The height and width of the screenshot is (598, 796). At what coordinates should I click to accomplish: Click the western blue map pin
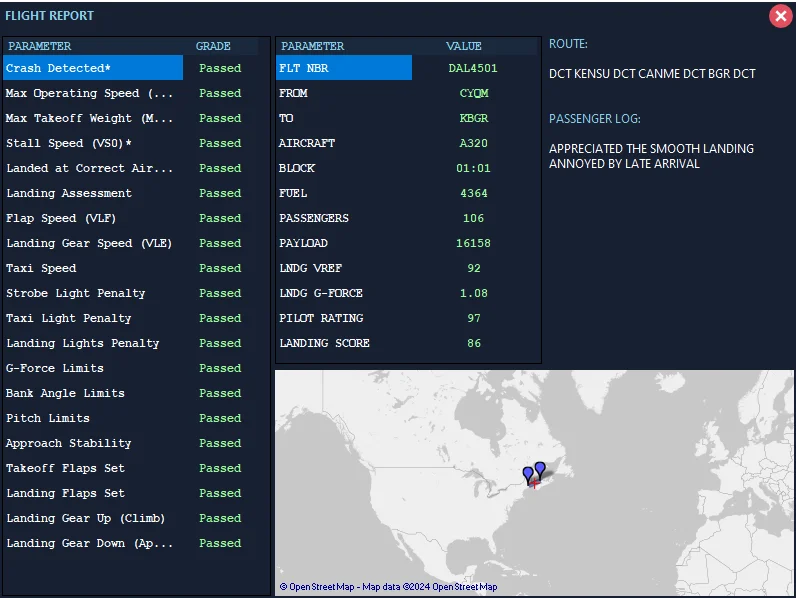(528, 474)
